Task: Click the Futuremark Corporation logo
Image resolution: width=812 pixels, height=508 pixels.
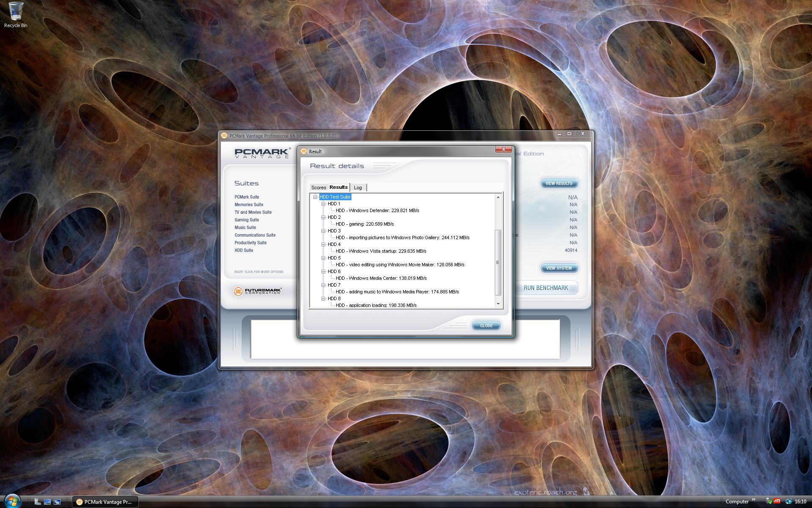Action: 258,291
